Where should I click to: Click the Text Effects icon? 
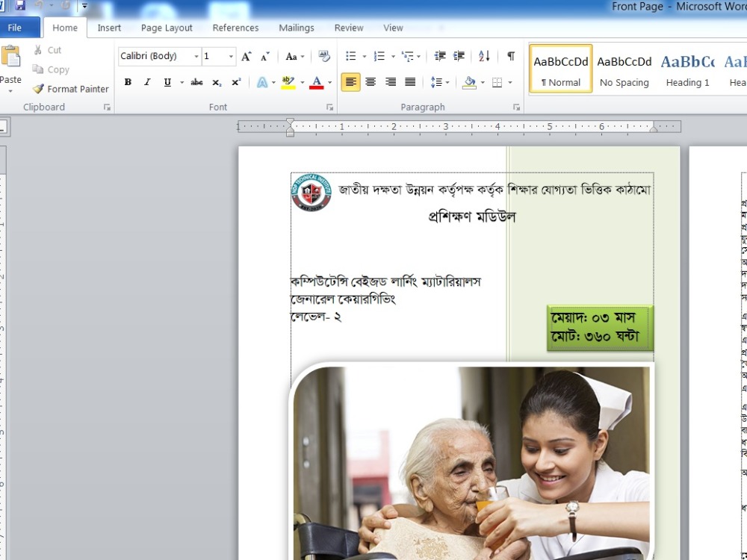[x=262, y=82]
